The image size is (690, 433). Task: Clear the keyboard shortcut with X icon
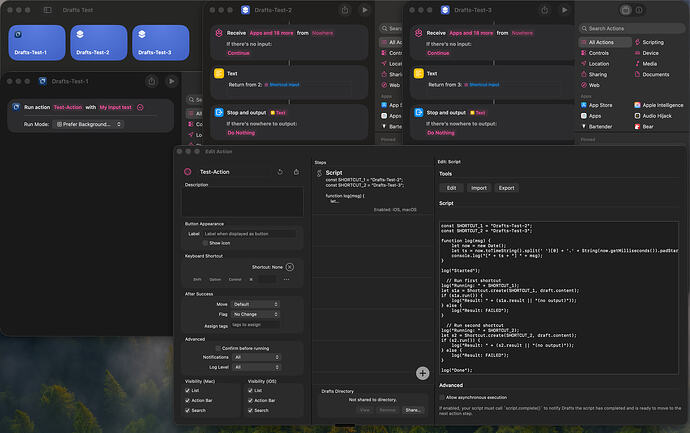pyautogui.click(x=289, y=267)
